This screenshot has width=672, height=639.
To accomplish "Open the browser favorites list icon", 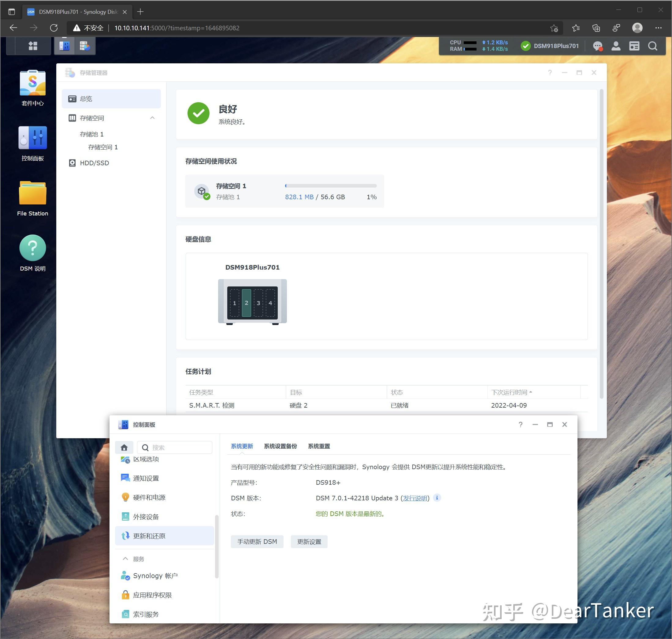I will [x=576, y=28].
